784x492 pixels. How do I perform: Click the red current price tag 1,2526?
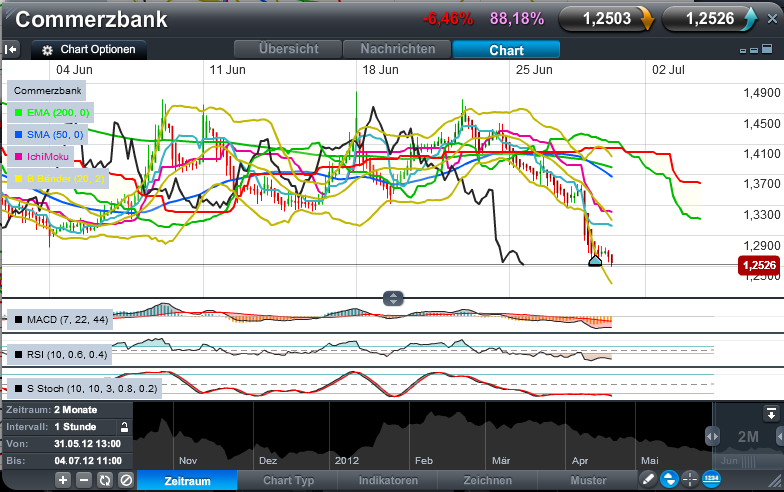pos(758,266)
